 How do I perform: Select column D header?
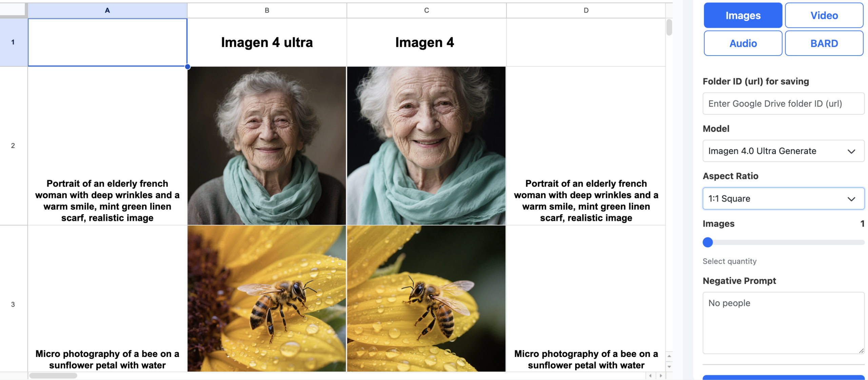click(586, 10)
